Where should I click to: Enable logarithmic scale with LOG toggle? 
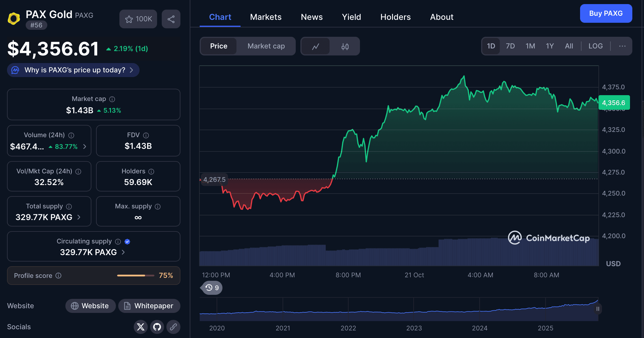pyautogui.click(x=596, y=46)
